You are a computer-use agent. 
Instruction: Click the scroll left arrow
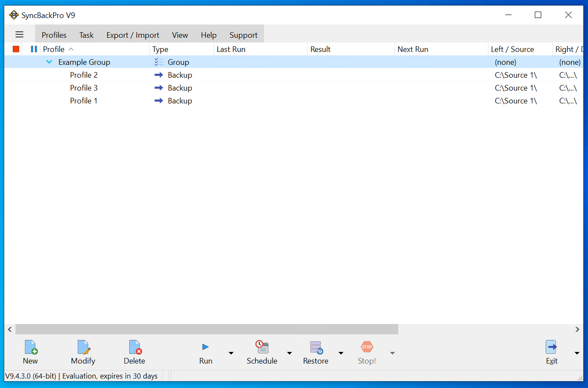point(10,329)
